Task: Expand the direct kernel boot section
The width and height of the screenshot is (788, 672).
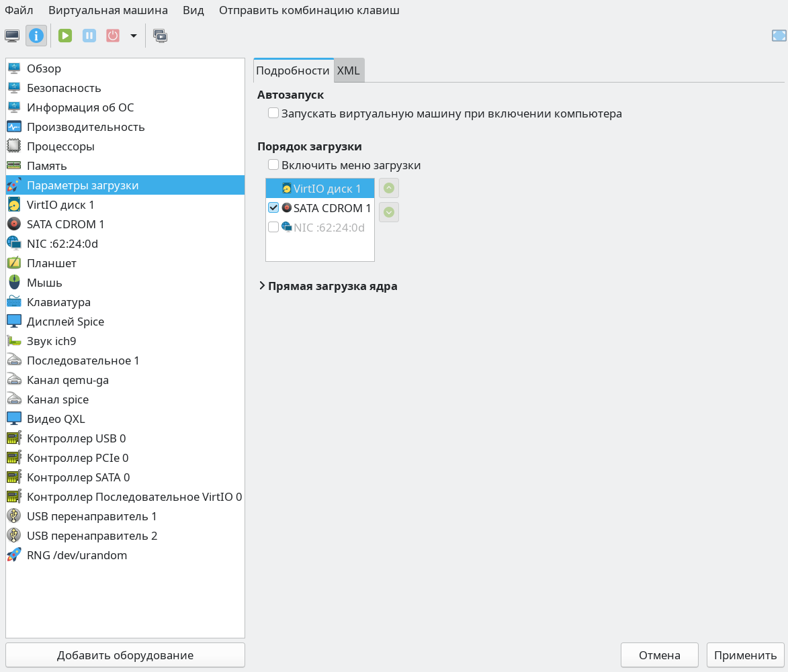Action: [x=262, y=286]
